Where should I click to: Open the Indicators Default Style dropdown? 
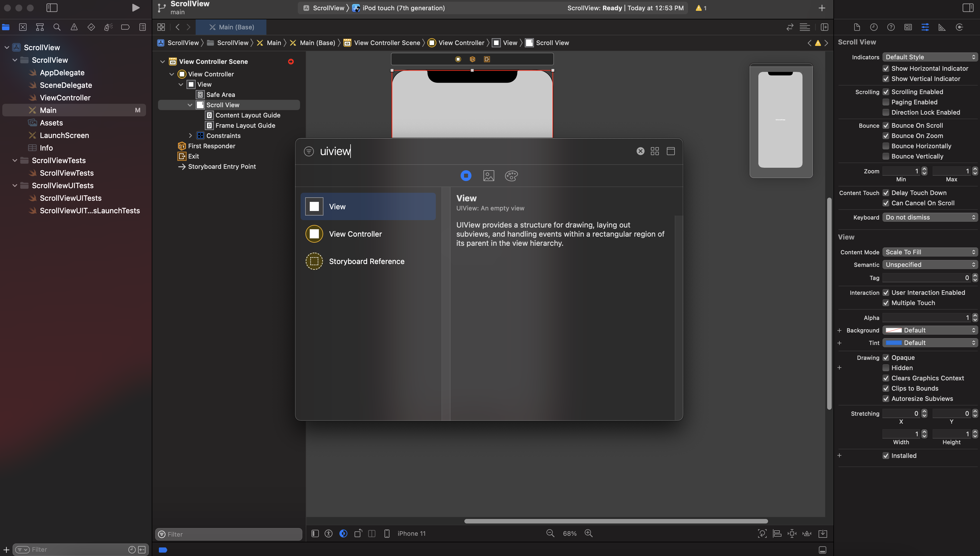click(930, 57)
